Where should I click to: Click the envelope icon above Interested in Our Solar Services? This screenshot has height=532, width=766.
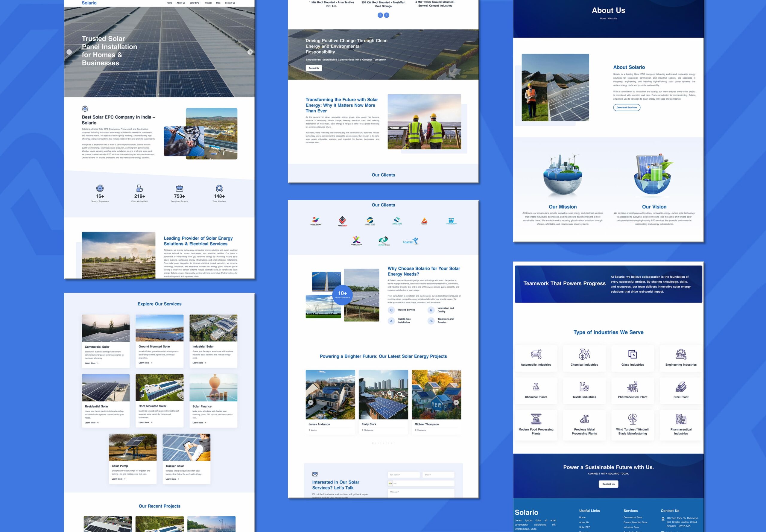(315, 474)
